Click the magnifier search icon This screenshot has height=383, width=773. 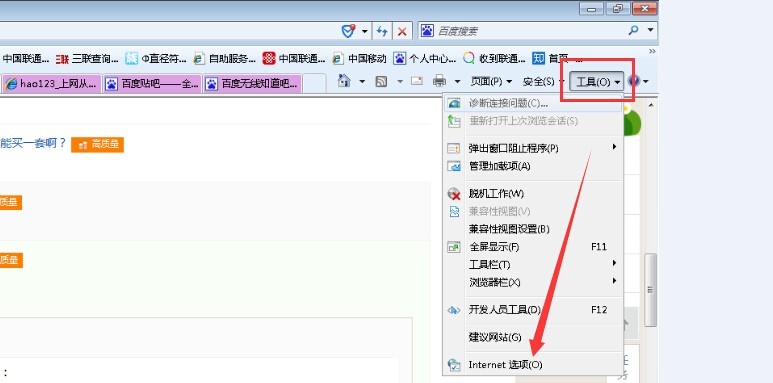point(633,31)
